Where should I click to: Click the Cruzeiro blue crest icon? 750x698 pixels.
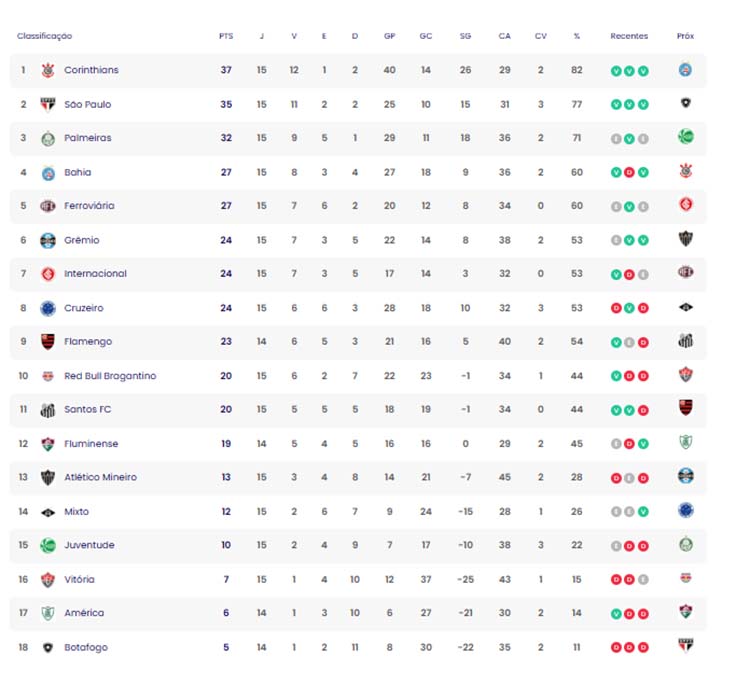[48, 309]
